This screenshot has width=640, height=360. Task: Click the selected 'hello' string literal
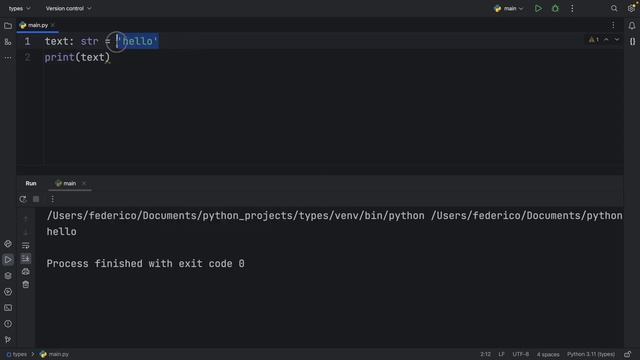(137, 41)
